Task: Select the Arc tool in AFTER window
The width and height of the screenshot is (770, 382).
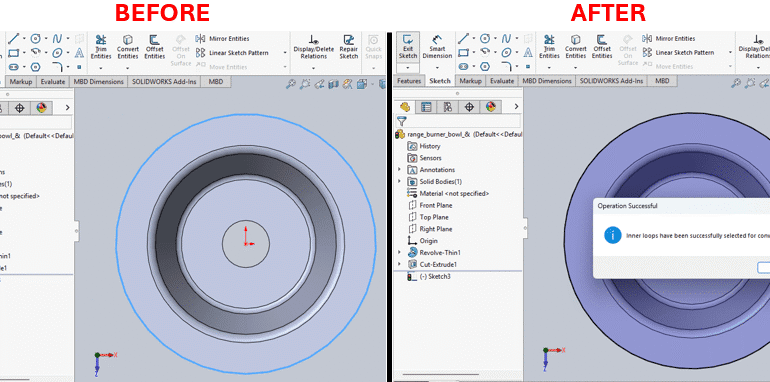Action: 485,52
